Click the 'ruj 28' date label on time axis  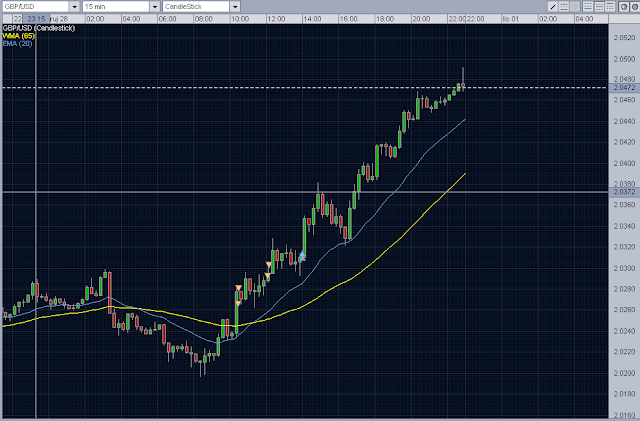(x=59, y=19)
